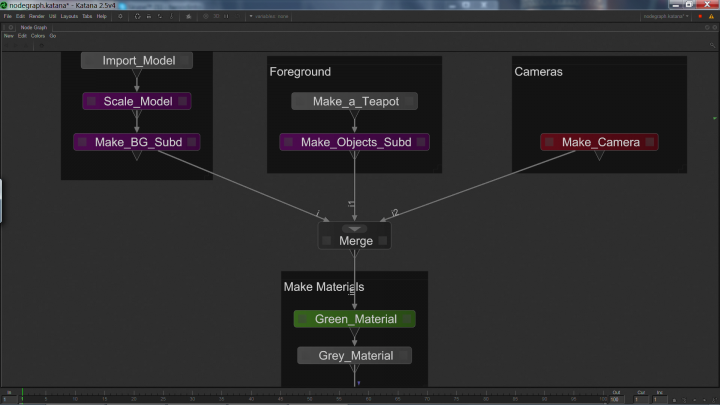Viewport: 720px width, 405px height.
Task: Click the circular refresh icon in top toolbar
Action: click(x=136, y=17)
